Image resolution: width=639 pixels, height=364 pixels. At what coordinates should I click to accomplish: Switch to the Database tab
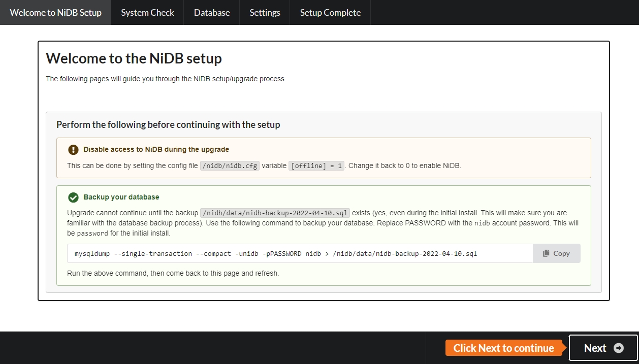pyautogui.click(x=212, y=13)
